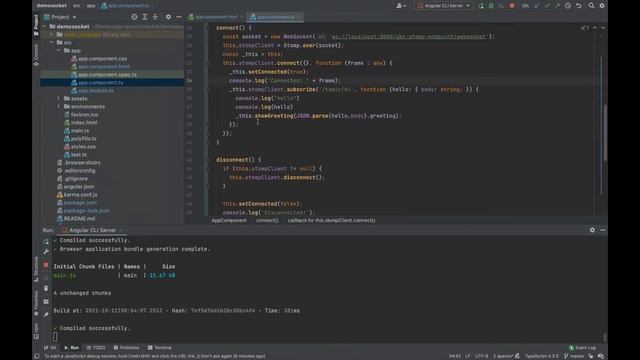Image resolution: width=640 pixels, height=360 pixels.
Task: Open the Problems tool window tab
Action: (126, 348)
